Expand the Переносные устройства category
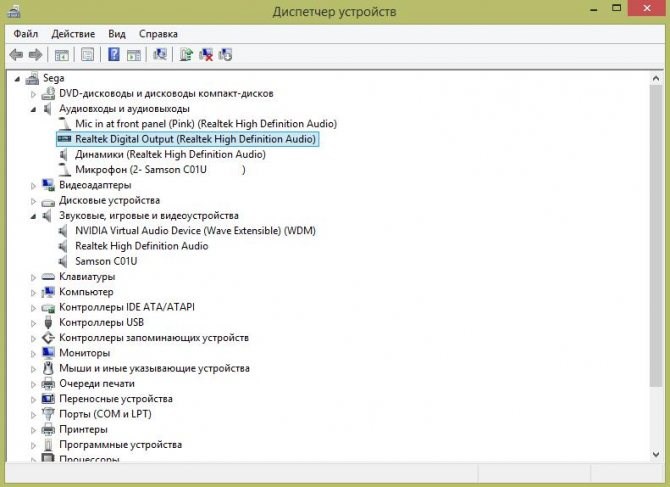Image resolution: width=670 pixels, height=487 pixels. [33, 399]
